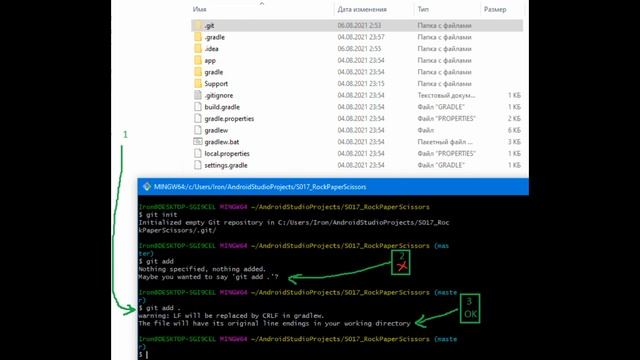Select the gradle folder name
Screen dimensions: 640x360
coord(214,72)
